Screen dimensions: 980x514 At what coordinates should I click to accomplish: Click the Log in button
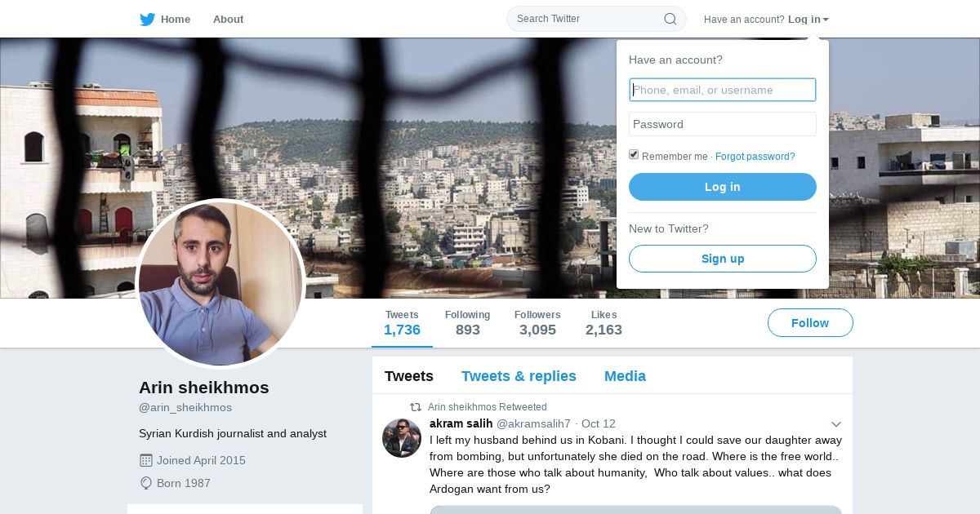(723, 187)
